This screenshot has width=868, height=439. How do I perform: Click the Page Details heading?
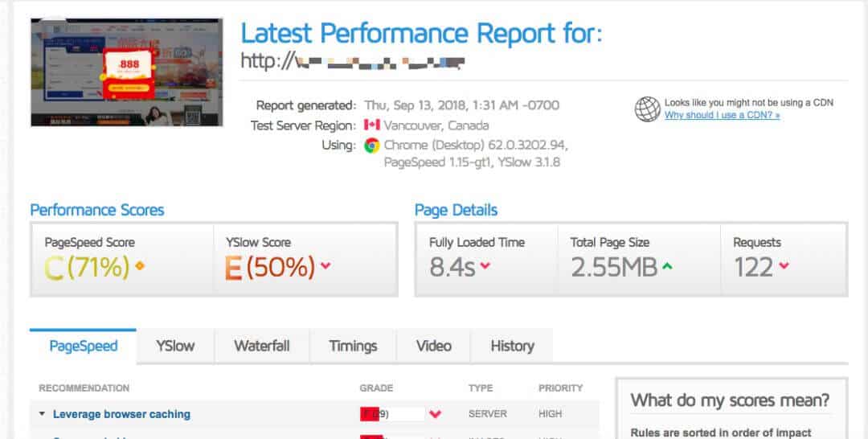coord(457,211)
